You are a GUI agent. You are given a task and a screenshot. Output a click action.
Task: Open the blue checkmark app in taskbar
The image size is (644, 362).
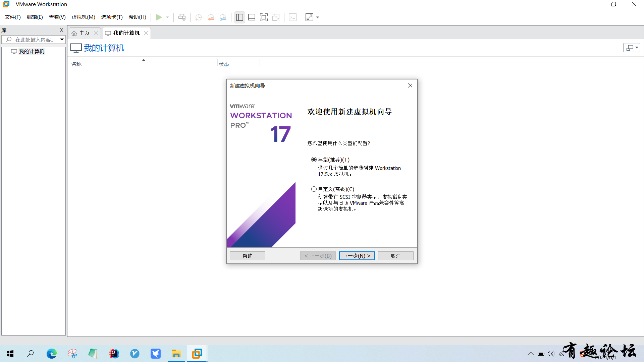pyautogui.click(x=135, y=353)
